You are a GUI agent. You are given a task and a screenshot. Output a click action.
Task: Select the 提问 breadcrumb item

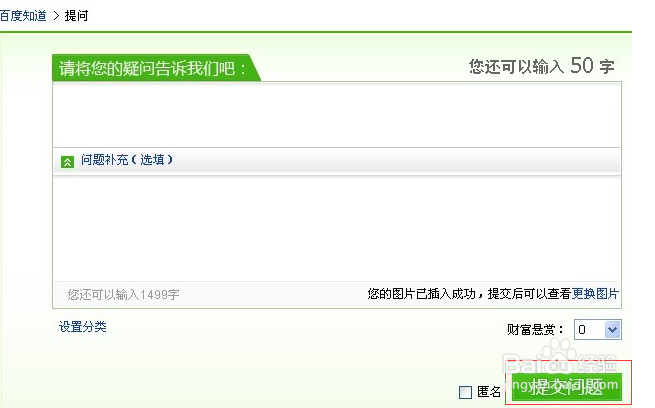click(x=76, y=16)
